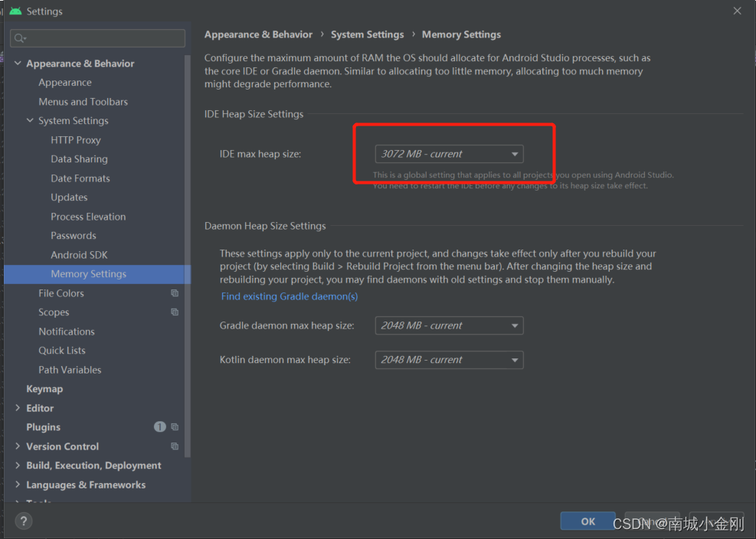Close the Settings dialog window
Screen dimensions: 756x539
pyautogui.click(x=737, y=11)
